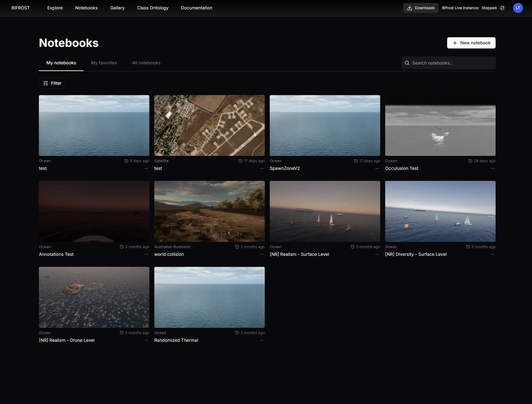Open the Filter options
Screen dimensions: 532x404
pyautogui.click(x=52, y=83)
